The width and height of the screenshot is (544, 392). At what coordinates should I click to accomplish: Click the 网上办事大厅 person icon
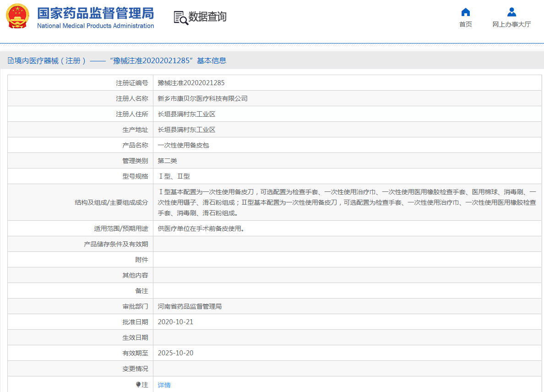511,12
